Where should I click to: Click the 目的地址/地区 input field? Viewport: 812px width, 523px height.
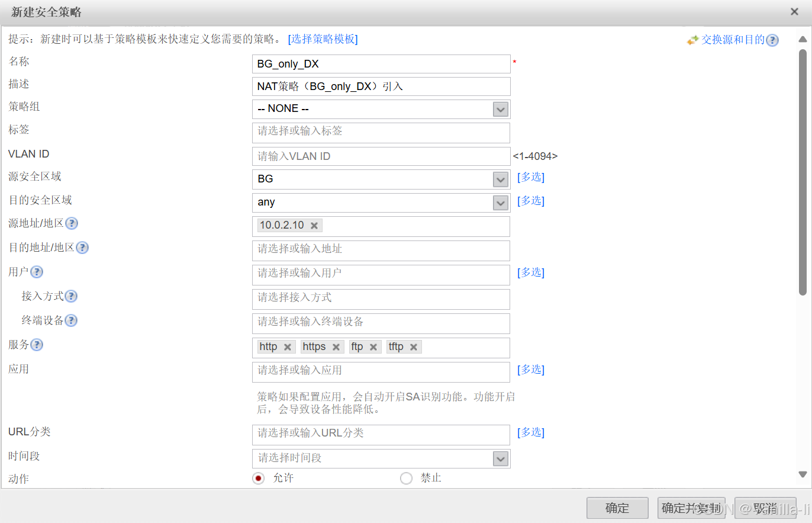[x=381, y=251]
